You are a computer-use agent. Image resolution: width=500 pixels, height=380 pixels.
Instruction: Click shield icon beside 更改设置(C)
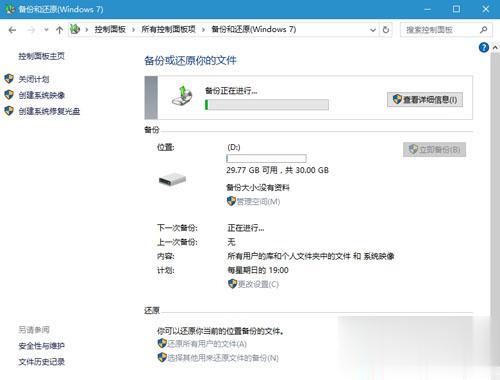(232, 284)
